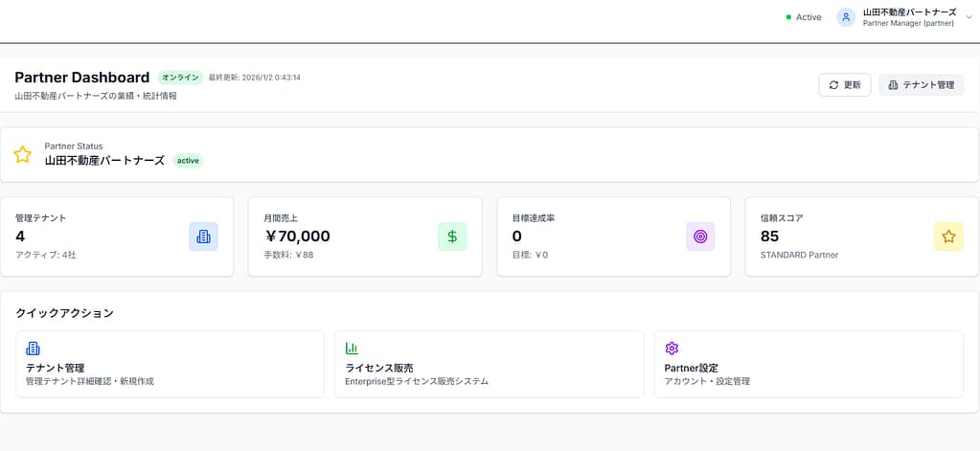Click the green bar chart ライセンス販売 icon

(x=352, y=349)
